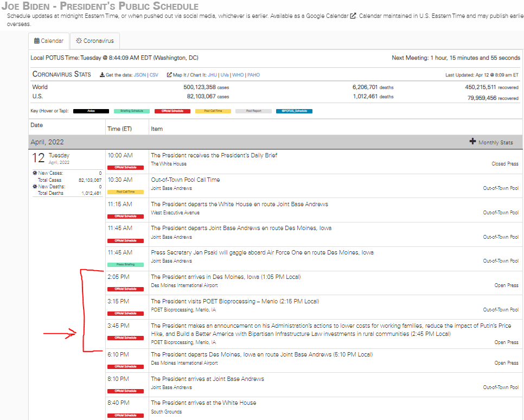The height and width of the screenshot is (420, 524).
Task: Click the "West Executive Avenue" location text
Action: click(x=175, y=213)
